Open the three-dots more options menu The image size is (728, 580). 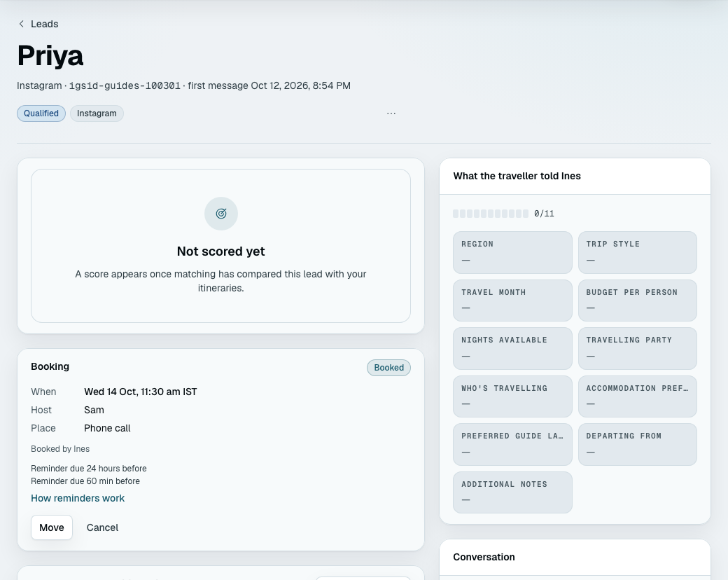(x=391, y=113)
